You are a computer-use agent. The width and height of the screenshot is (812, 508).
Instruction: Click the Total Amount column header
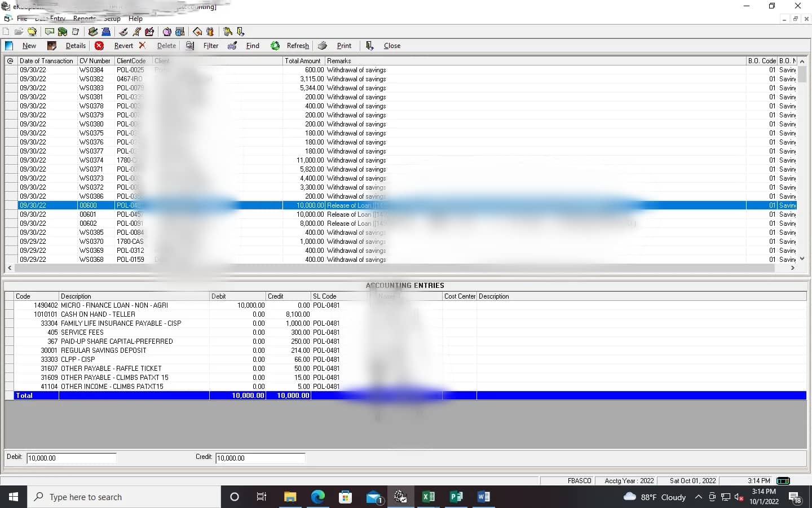[304, 61]
